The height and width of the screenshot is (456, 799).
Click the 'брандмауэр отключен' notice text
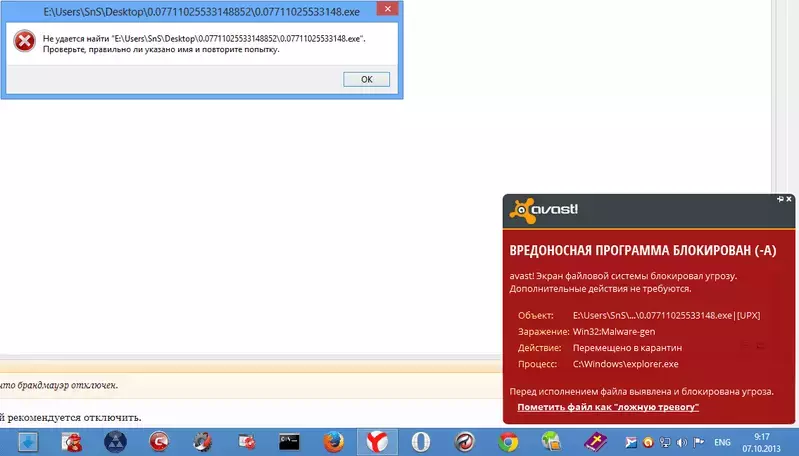[68, 385]
